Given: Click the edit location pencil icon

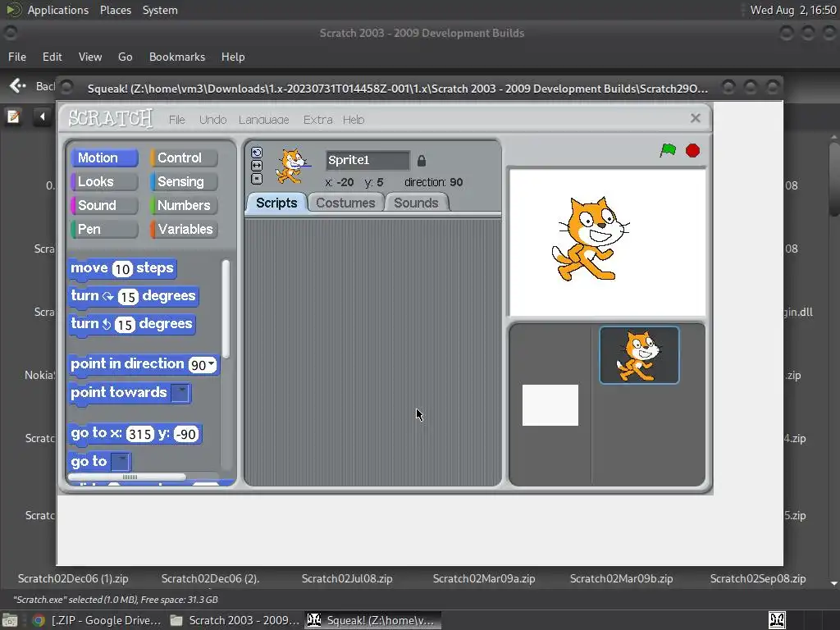Looking at the screenshot, I should tap(13, 116).
